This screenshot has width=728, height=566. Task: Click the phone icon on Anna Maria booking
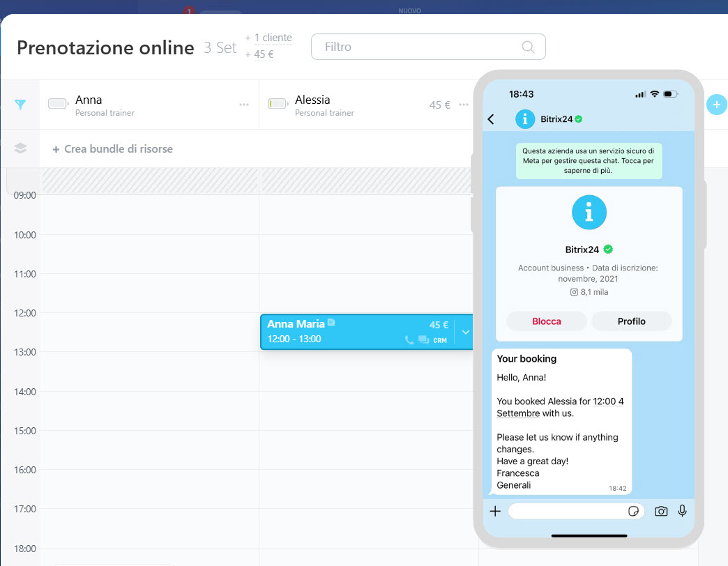(409, 340)
